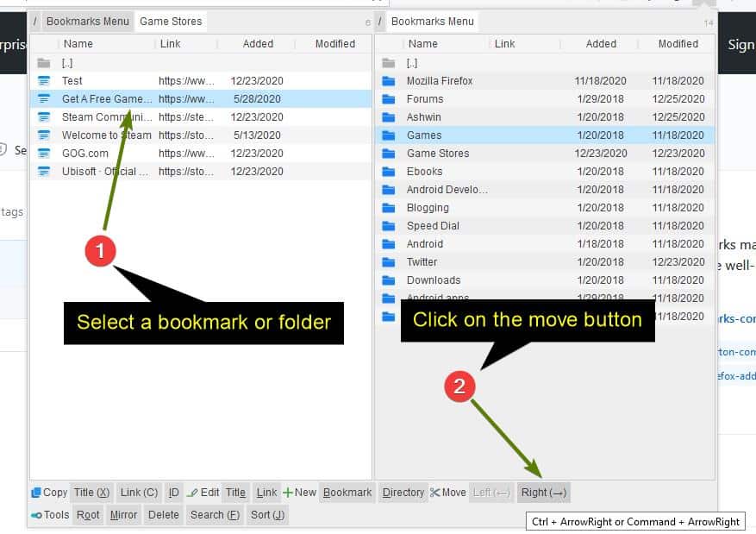This screenshot has height=534, width=756.
Task: Click the bookmark icon next to GOG.com
Action: click(x=45, y=153)
